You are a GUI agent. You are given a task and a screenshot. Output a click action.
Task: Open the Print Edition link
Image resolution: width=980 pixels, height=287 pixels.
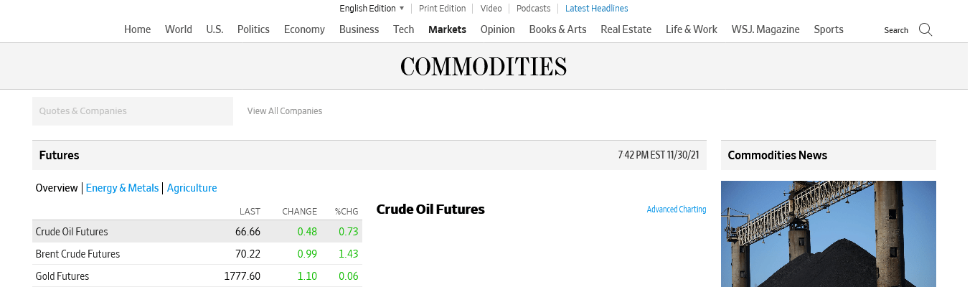(x=442, y=9)
